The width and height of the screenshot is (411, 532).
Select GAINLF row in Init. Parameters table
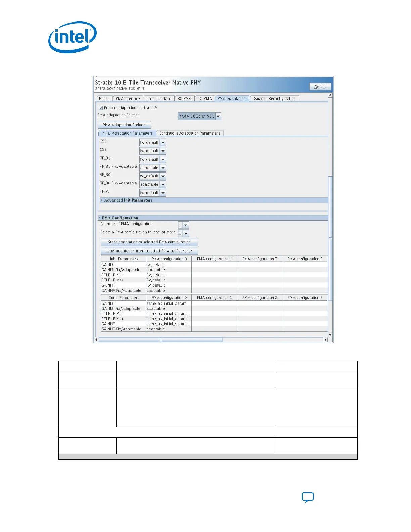pyautogui.click(x=214, y=265)
